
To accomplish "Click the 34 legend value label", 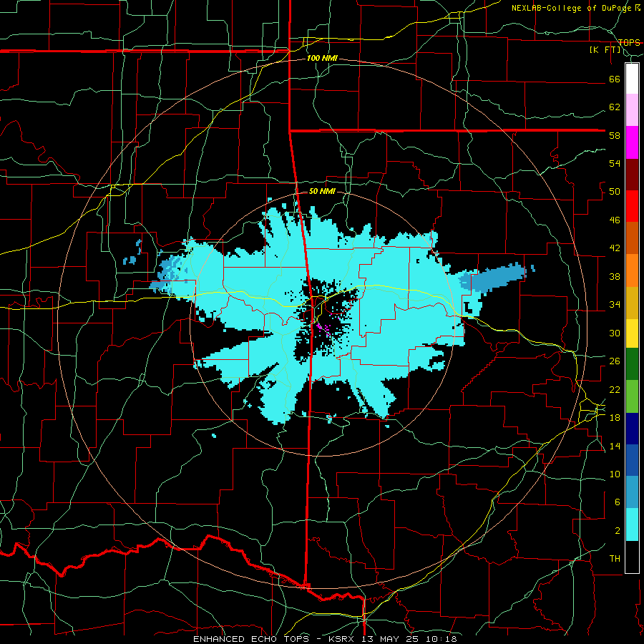I will tap(615, 305).
